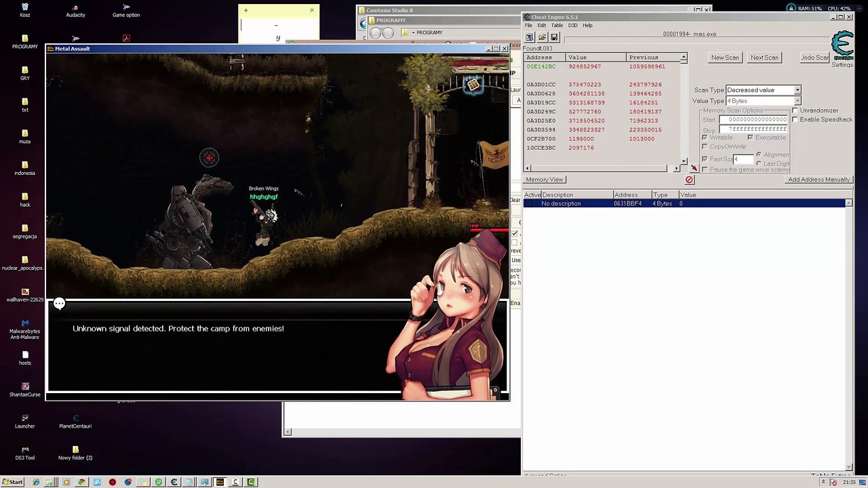Click the Start button on taskbar

[x=12, y=483]
